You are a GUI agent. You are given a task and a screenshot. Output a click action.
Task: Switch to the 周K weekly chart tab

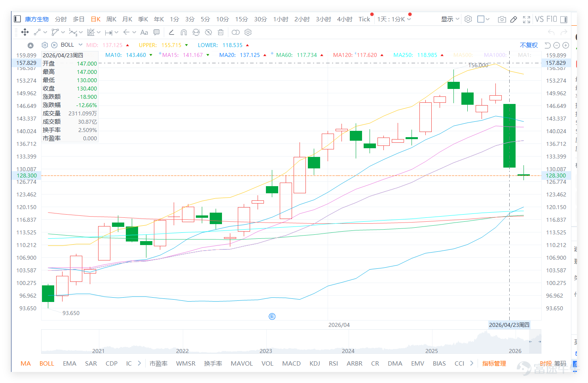112,19
